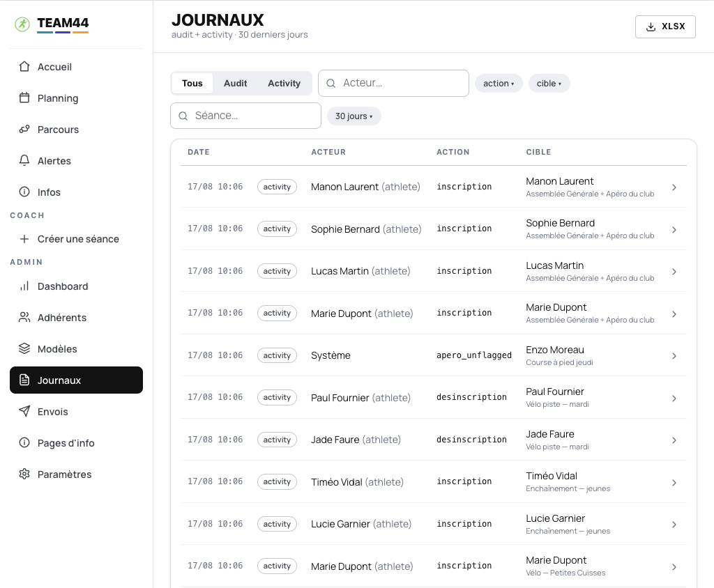Focus the Acteur search field
This screenshot has width=714, height=588.
coord(393,84)
